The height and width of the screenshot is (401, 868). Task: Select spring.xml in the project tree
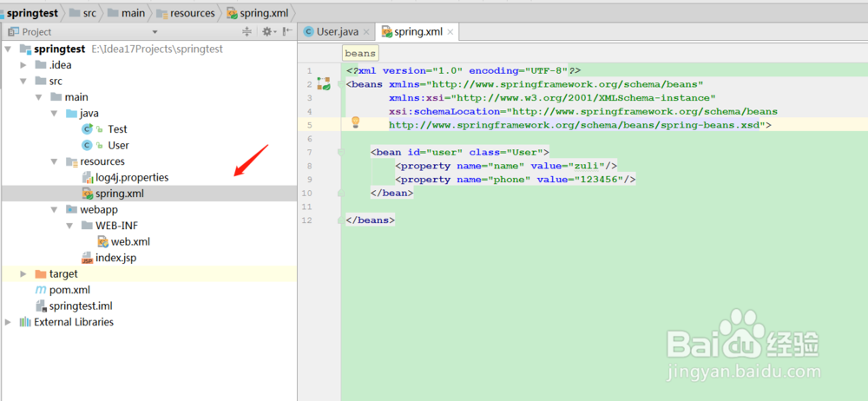click(x=120, y=194)
